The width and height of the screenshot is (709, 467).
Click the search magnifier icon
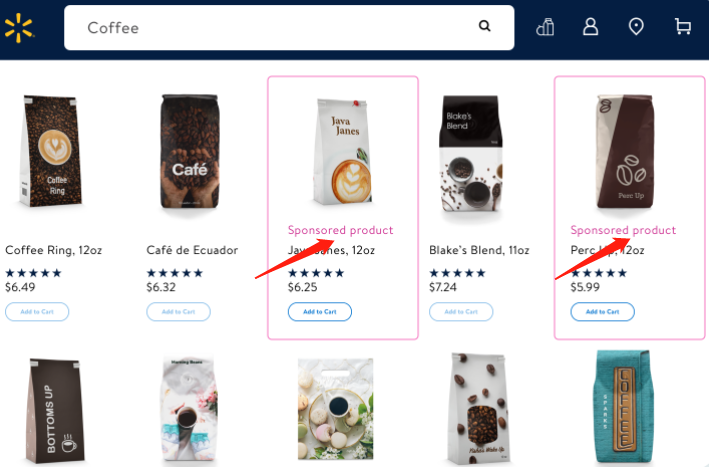(x=484, y=26)
